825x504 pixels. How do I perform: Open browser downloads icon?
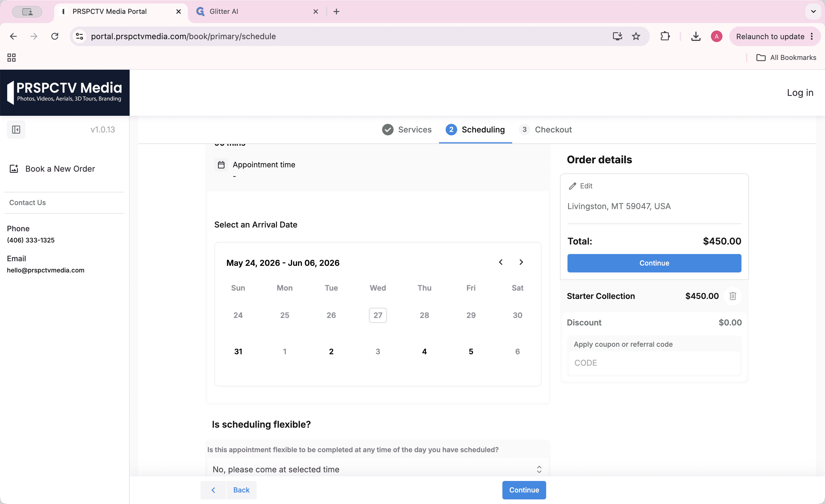[696, 36]
